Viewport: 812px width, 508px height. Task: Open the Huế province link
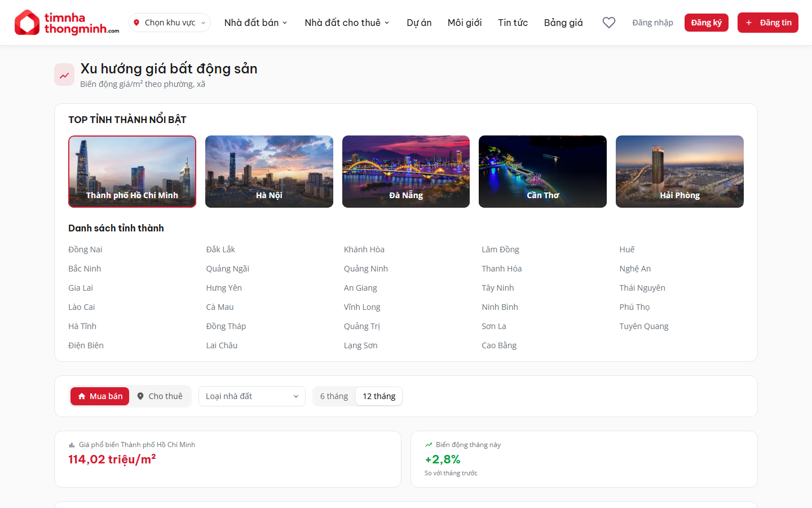[627, 249]
